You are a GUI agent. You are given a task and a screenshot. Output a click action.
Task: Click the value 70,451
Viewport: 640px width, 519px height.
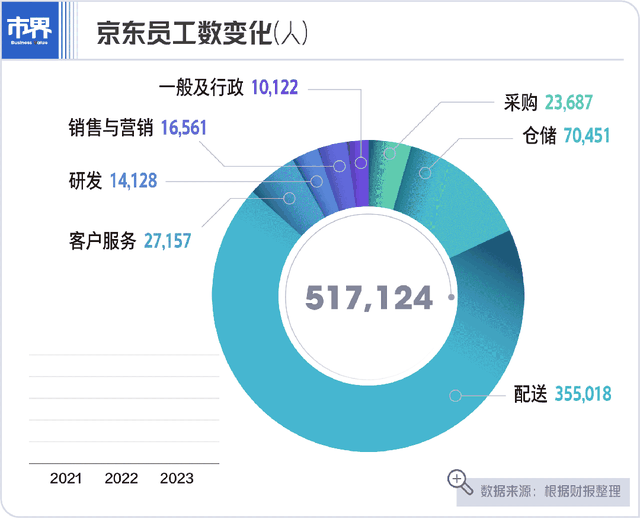[587, 135]
